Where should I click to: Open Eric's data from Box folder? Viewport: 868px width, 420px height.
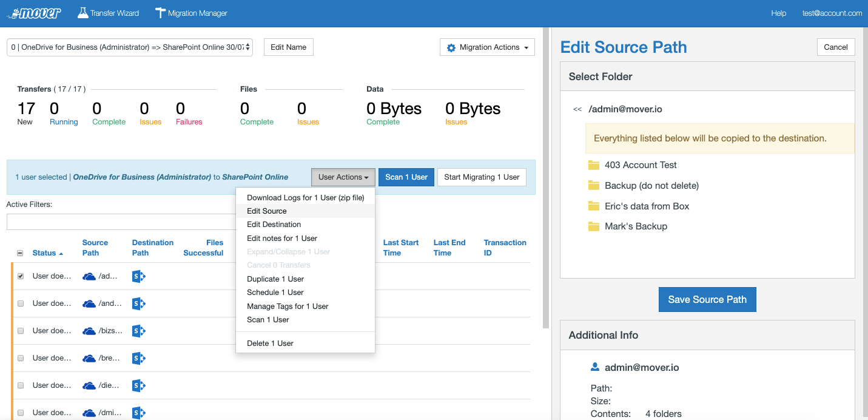point(639,206)
